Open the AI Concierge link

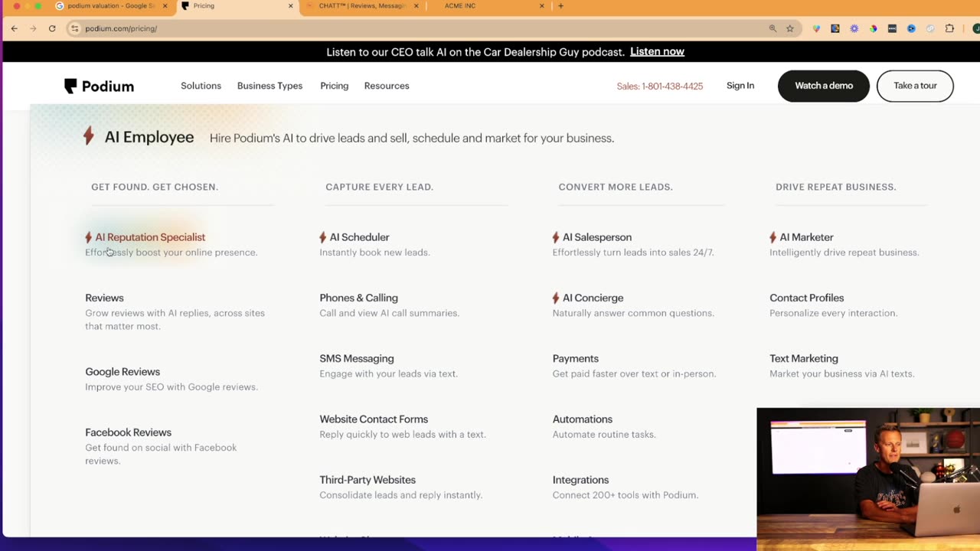[x=593, y=298]
